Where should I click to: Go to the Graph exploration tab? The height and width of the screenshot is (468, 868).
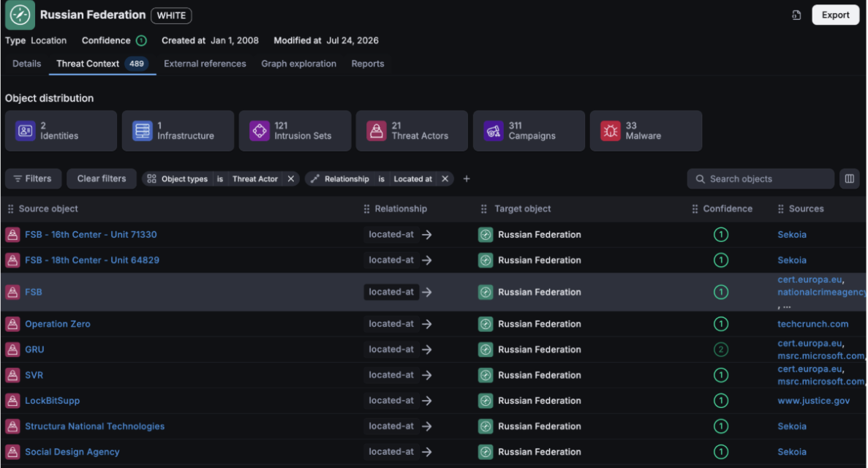pyautogui.click(x=298, y=64)
